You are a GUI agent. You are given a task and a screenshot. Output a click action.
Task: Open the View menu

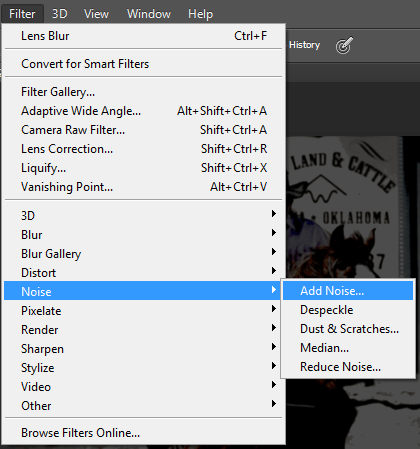(x=96, y=14)
